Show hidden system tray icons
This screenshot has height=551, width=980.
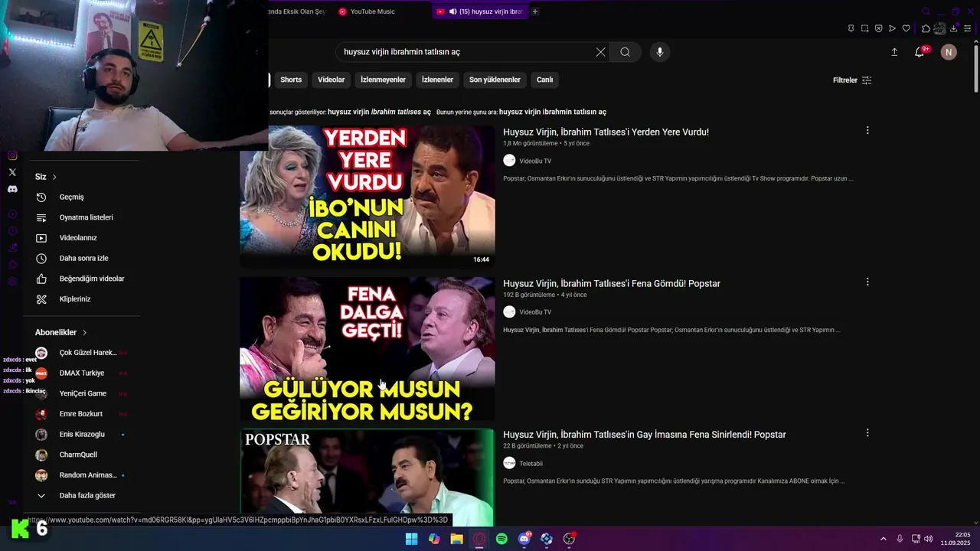[883, 539]
